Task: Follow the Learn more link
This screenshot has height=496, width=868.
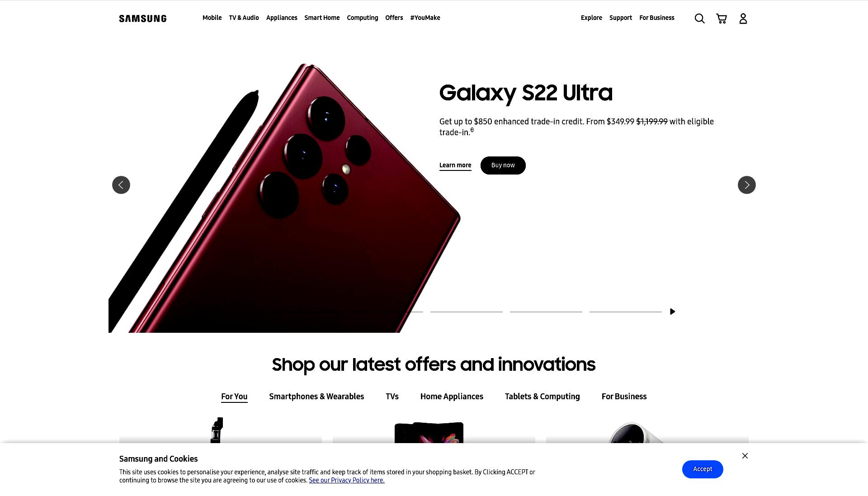Action: point(455,165)
